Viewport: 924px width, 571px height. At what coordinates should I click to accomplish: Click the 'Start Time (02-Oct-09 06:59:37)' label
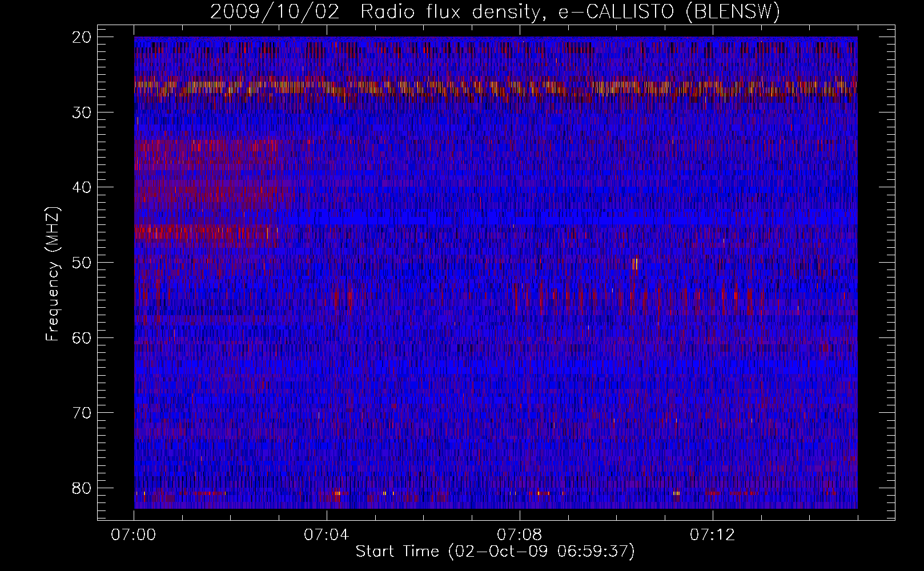pos(495,552)
